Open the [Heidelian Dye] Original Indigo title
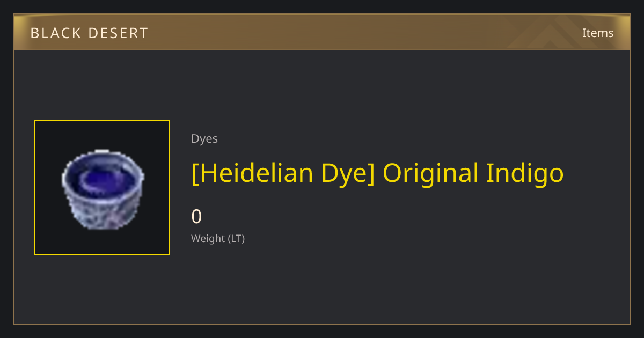This screenshot has height=338, width=644. [x=378, y=174]
